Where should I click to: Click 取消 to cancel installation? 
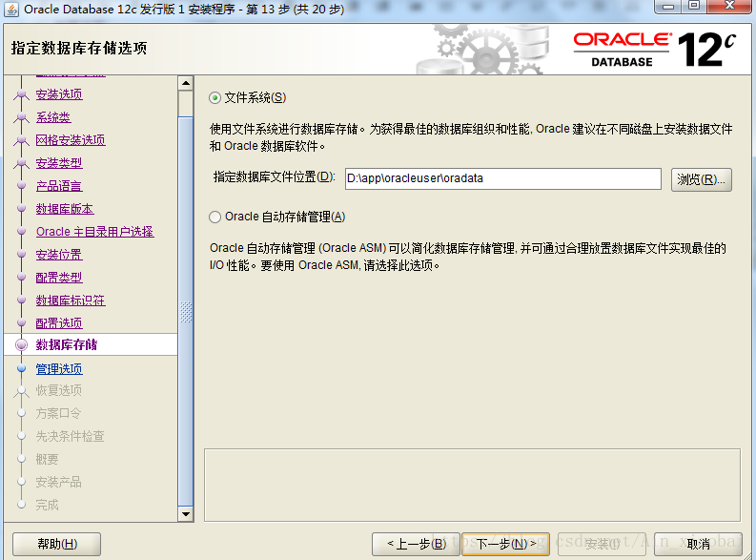point(698,544)
